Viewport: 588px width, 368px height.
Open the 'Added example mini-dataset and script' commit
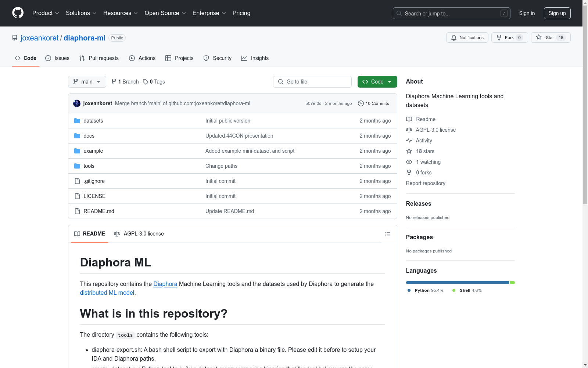pos(250,151)
